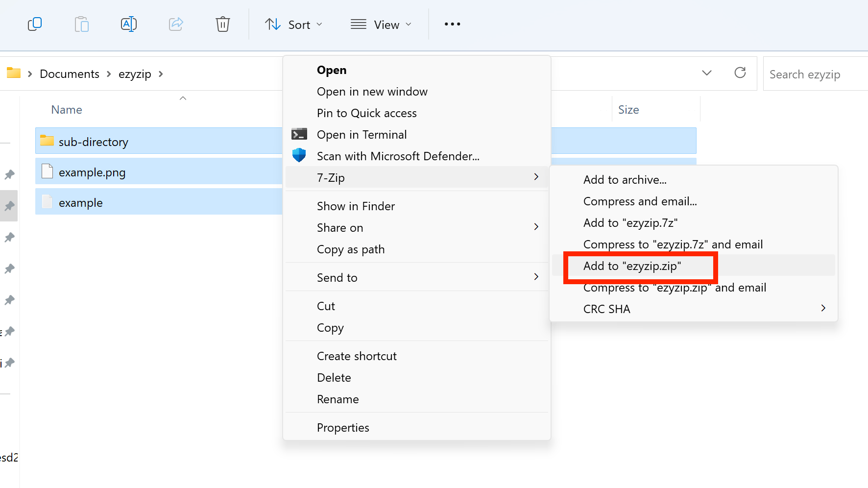Screen dimensions: 868x488
Task: Click the sub-directory folder icon
Action: pos(47,141)
